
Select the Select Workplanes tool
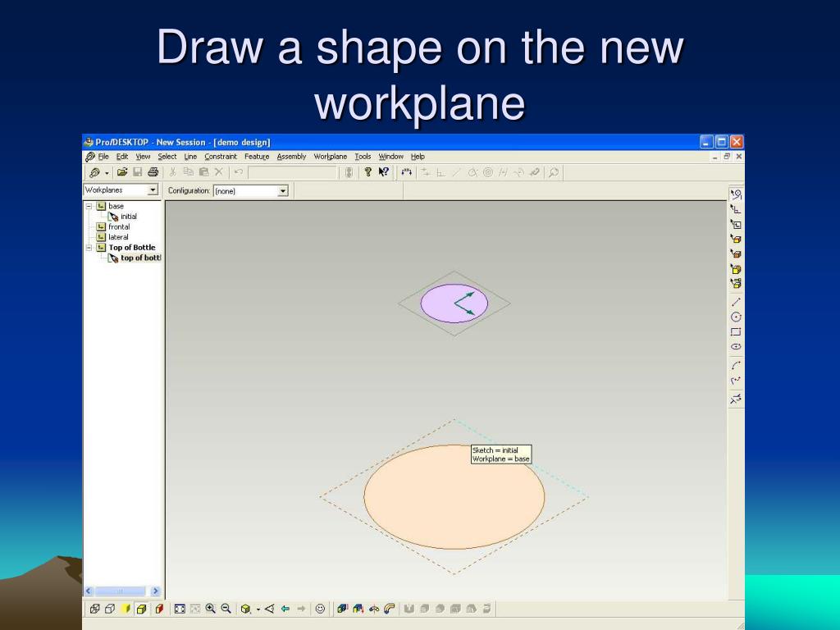click(736, 225)
